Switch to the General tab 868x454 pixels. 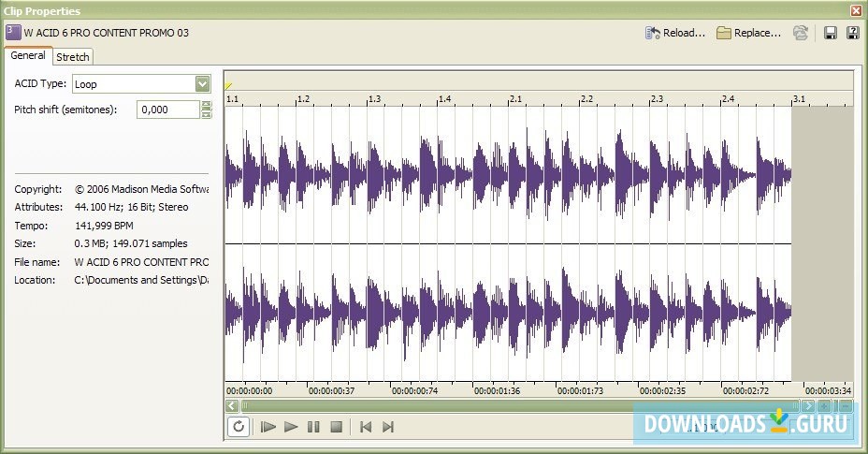point(28,55)
